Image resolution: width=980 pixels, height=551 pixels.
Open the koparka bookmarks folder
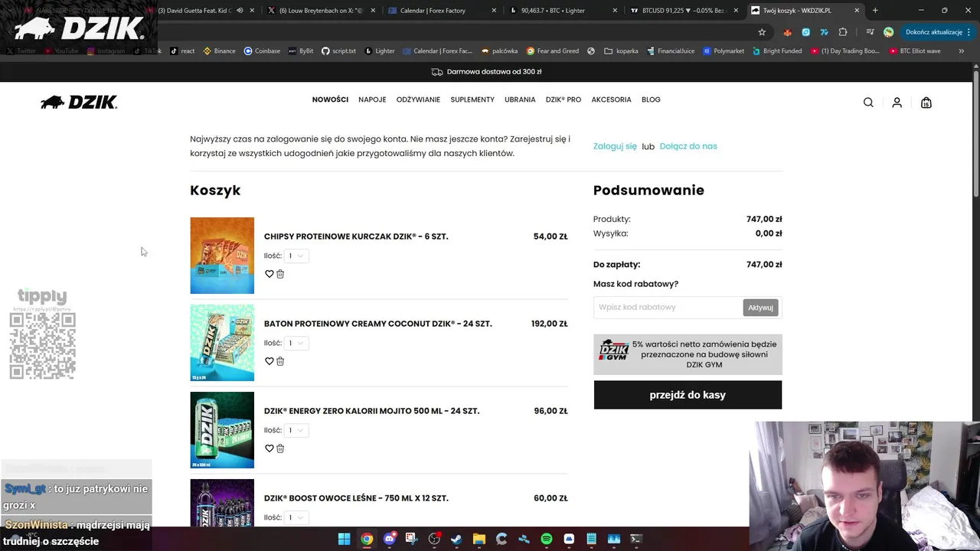621,51
